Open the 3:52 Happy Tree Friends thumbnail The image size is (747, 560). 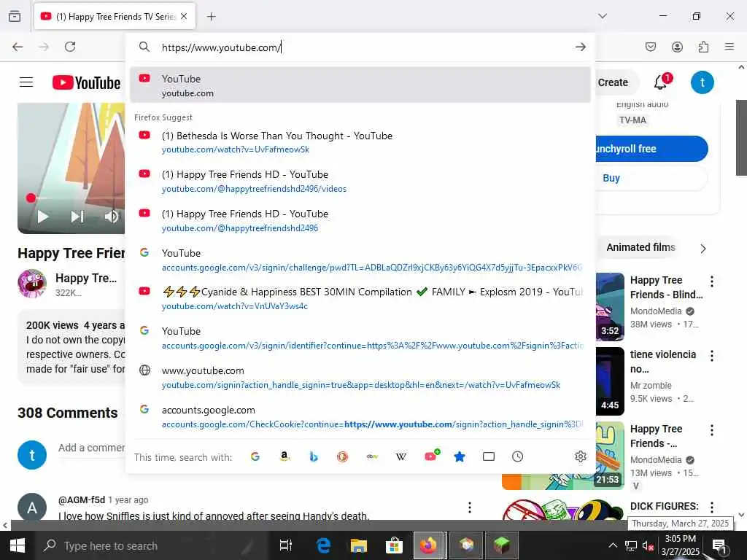[x=610, y=307]
